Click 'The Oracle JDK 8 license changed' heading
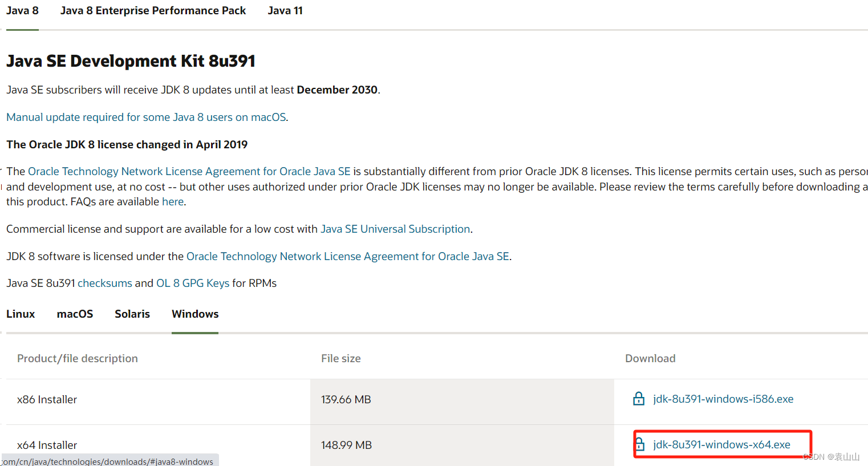Screen dimensions: 868x466 pyautogui.click(x=127, y=144)
